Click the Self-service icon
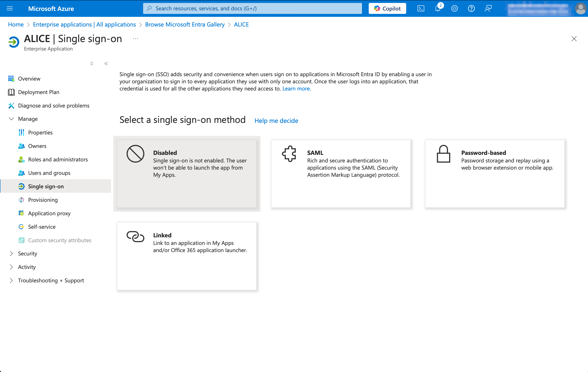The image size is (588, 372). (x=21, y=227)
